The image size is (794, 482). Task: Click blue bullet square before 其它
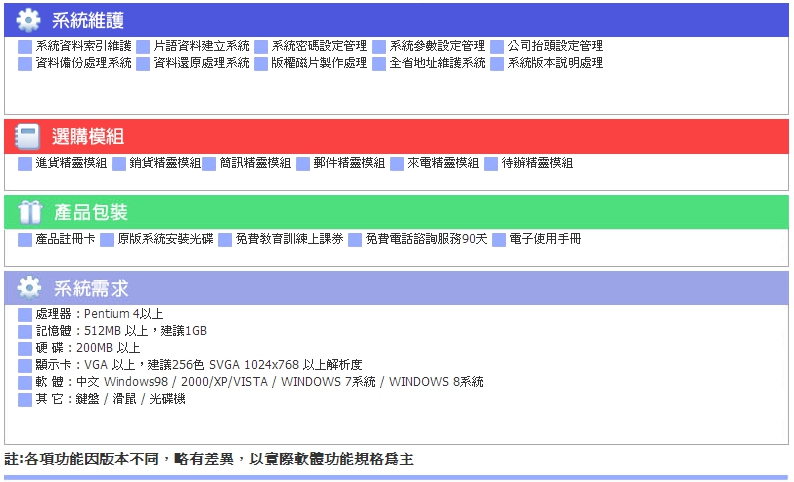(x=25, y=400)
